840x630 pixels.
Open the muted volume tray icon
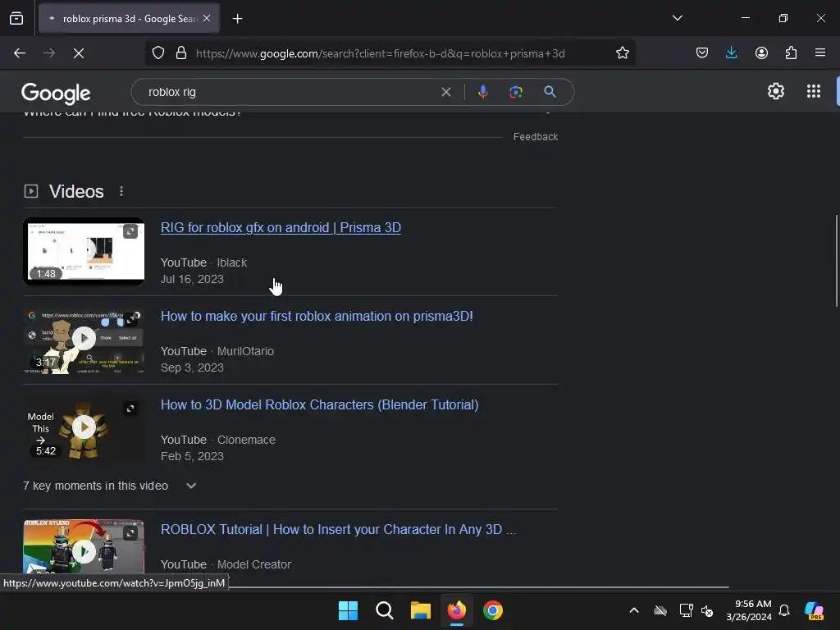tap(708, 610)
